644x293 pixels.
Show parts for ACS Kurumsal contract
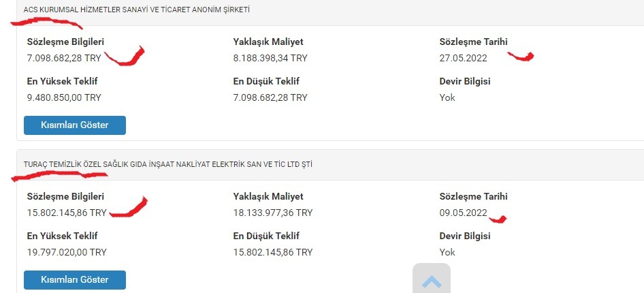(75, 125)
